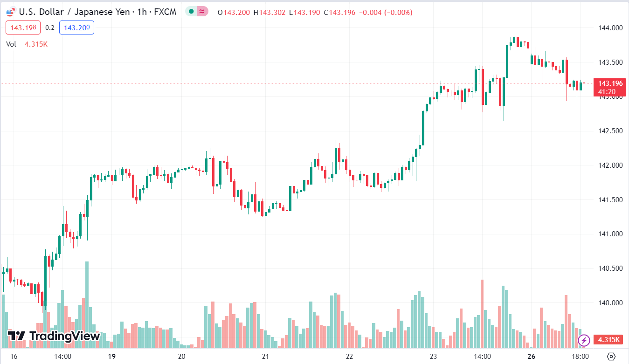
Task: Click the red 4.315K volume label on axis
Action: [608, 340]
